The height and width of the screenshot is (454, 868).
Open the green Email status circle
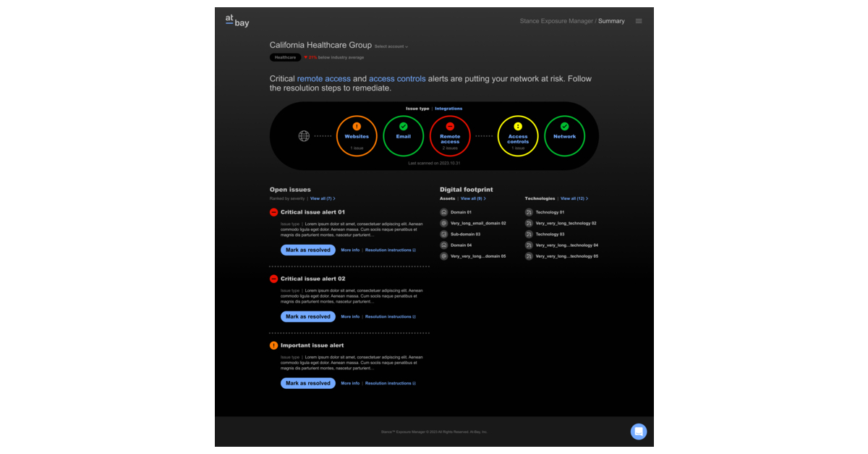(x=403, y=136)
